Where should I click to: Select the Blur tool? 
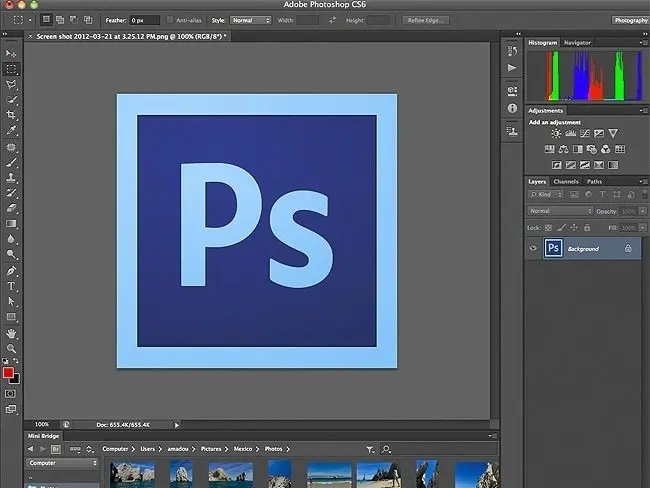click(11, 239)
